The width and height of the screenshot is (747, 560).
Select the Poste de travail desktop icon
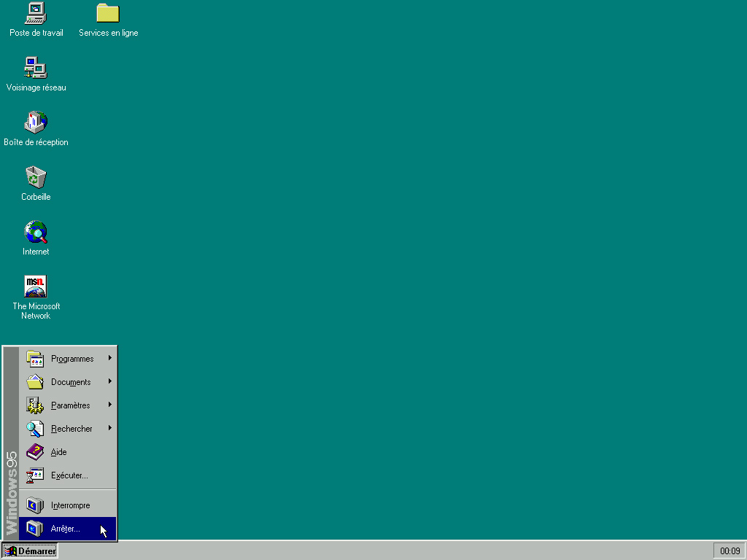(x=36, y=13)
